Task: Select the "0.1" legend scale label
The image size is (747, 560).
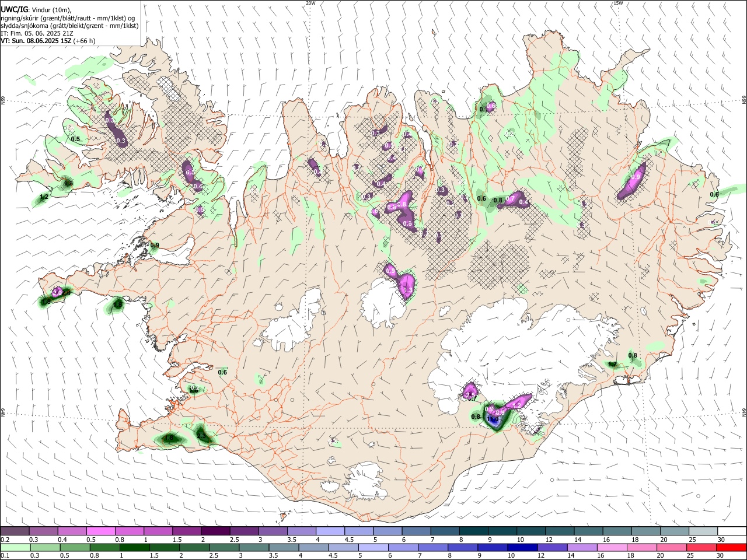Action: coord(5,555)
